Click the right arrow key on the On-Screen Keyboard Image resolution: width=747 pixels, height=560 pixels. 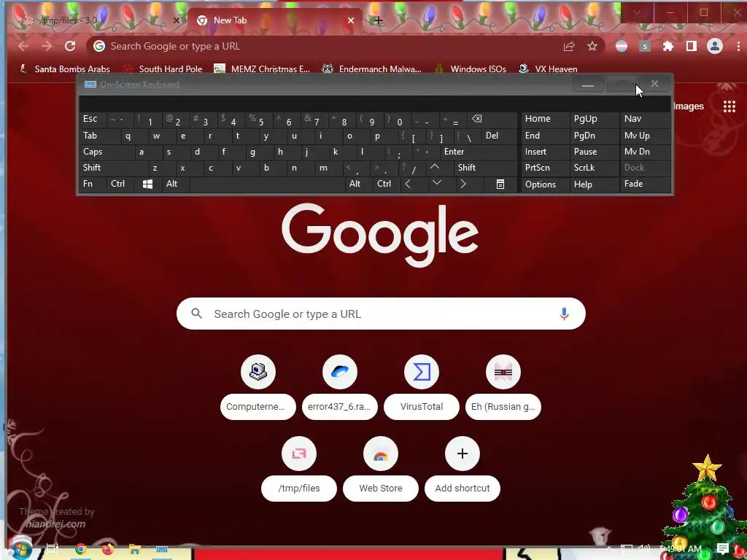463,184
